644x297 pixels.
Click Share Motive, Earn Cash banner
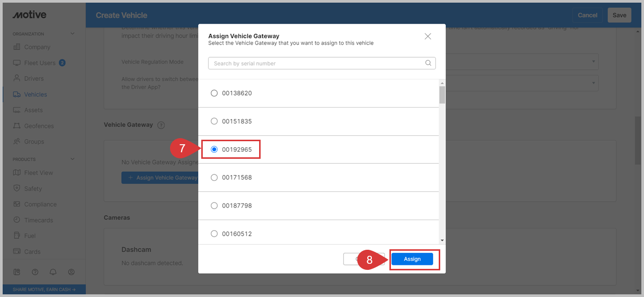tap(44, 289)
